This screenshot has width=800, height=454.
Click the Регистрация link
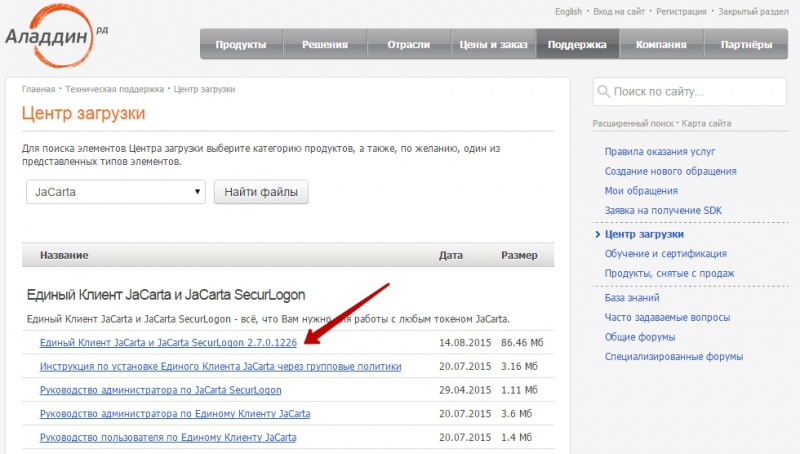coord(681,11)
